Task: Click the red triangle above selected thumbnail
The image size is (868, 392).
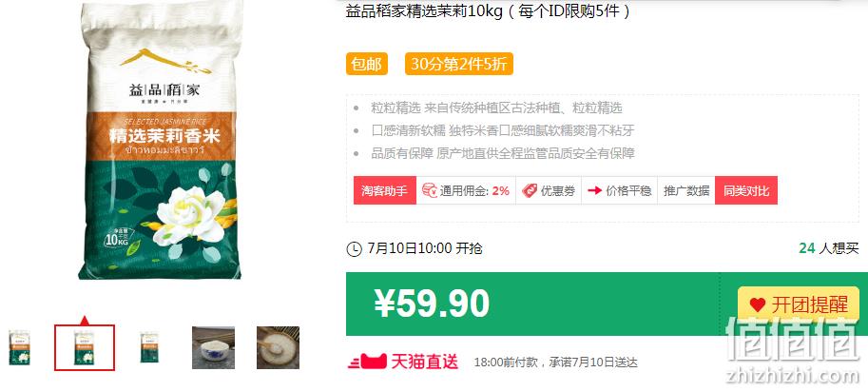Action: pyautogui.click(x=85, y=320)
